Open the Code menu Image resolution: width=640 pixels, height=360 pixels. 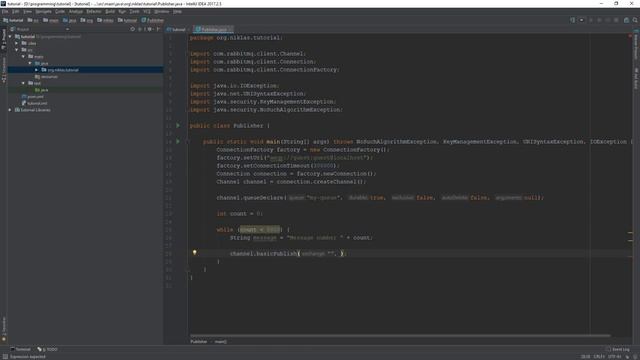[x=60, y=11]
